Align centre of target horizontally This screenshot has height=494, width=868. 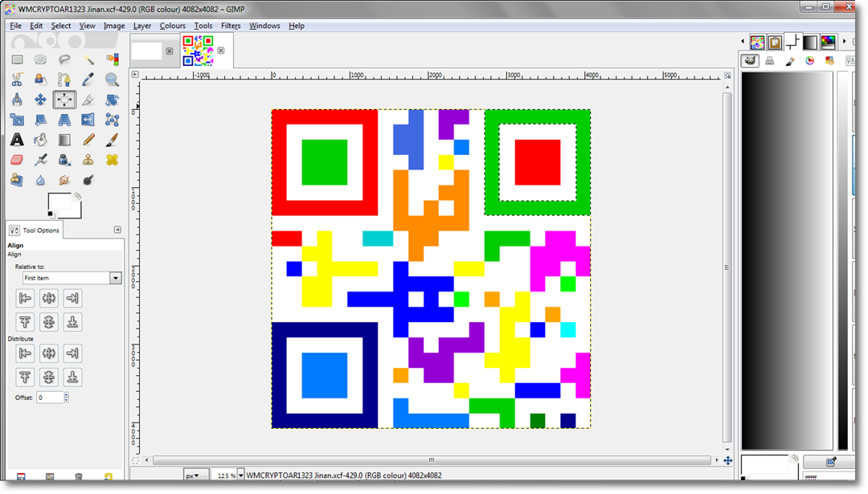[x=49, y=298]
